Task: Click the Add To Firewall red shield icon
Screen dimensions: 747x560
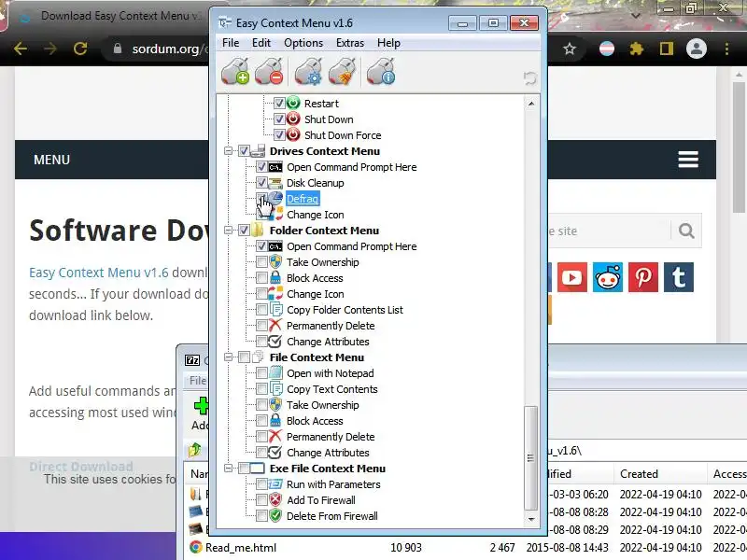Action: [x=275, y=499]
